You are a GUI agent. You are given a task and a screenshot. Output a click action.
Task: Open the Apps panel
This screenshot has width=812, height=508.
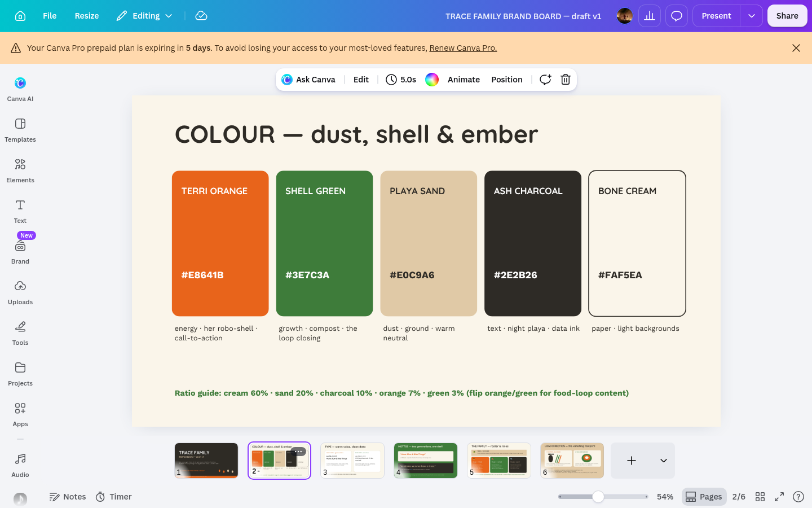point(20,414)
